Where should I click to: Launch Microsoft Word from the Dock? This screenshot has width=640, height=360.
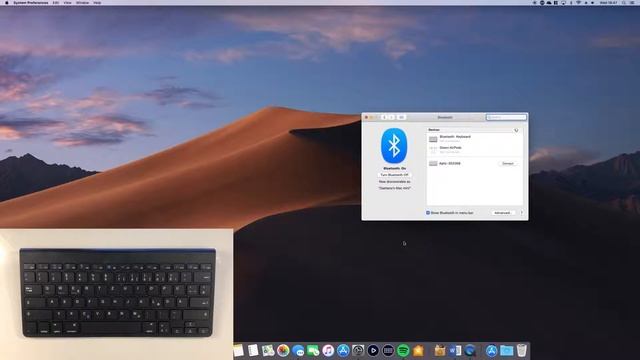pos(455,351)
